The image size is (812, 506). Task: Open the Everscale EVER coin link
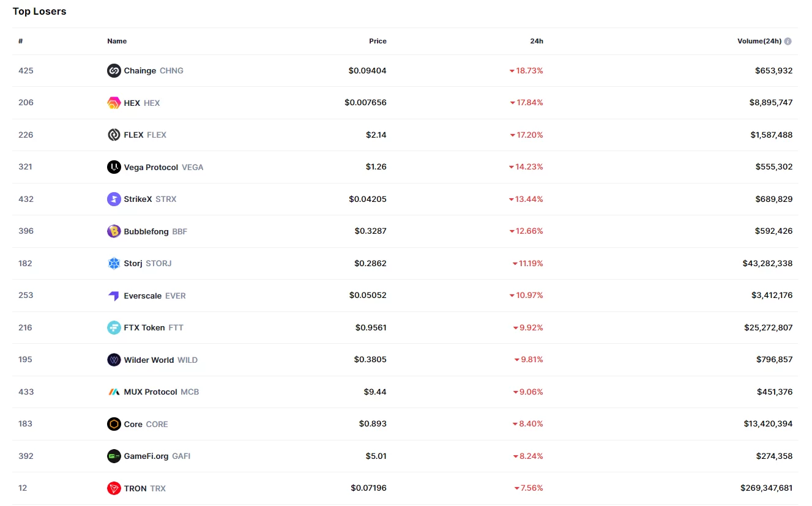[154, 296]
